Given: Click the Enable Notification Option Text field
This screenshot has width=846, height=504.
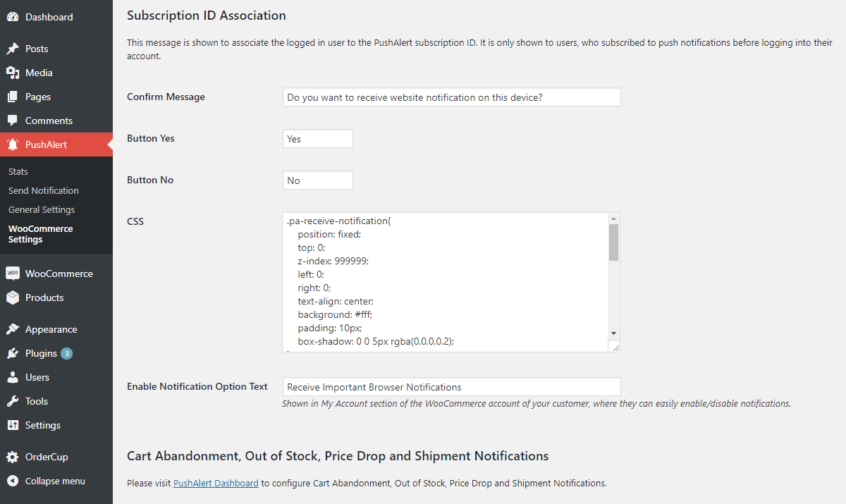Looking at the screenshot, I should (x=451, y=387).
